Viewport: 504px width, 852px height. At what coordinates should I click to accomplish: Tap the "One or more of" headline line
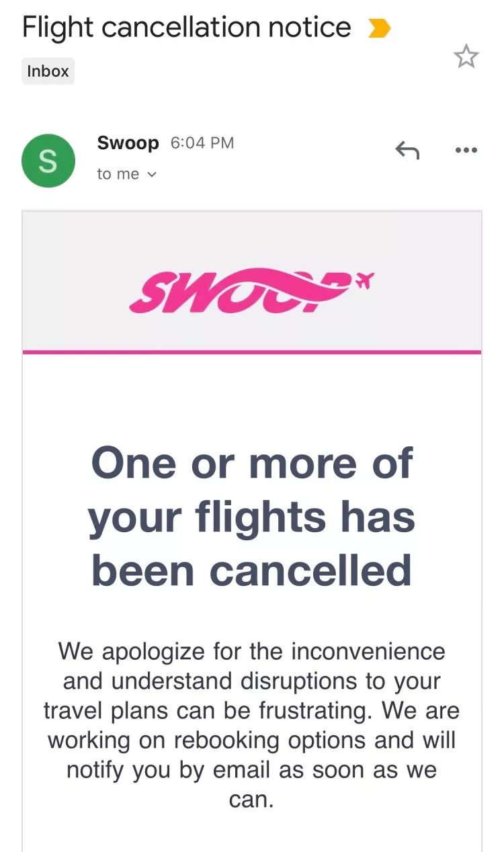point(252,464)
